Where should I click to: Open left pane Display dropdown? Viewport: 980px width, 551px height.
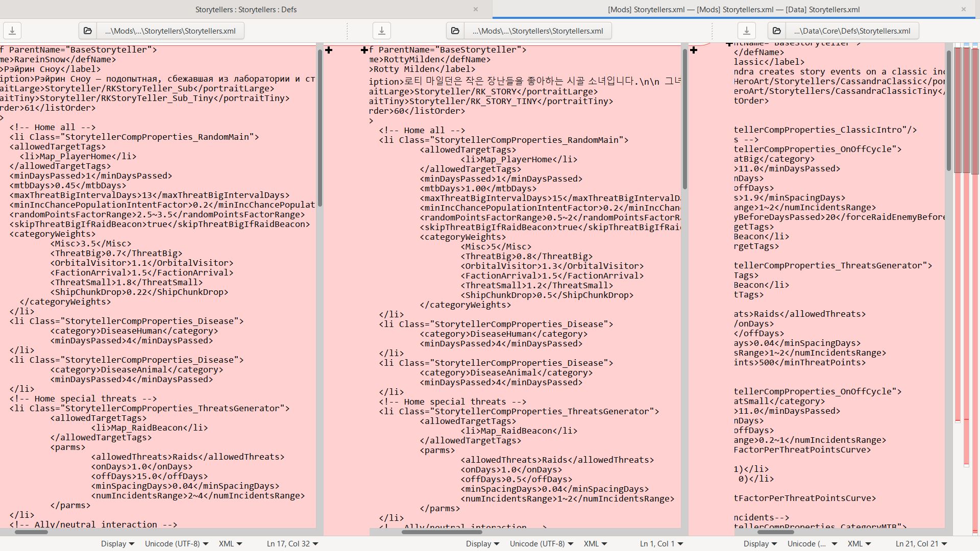pyautogui.click(x=117, y=544)
